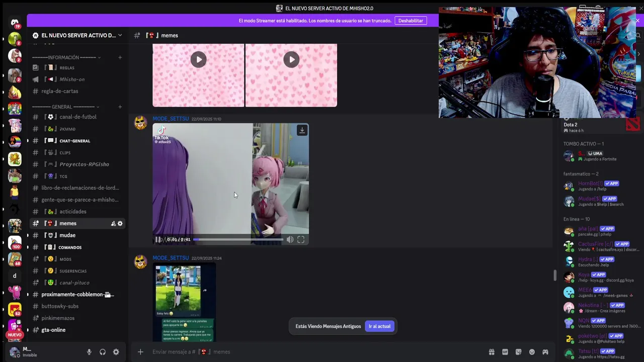Open CactusFire member in member list
Screen dimensions: 644x362
click(x=601, y=246)
